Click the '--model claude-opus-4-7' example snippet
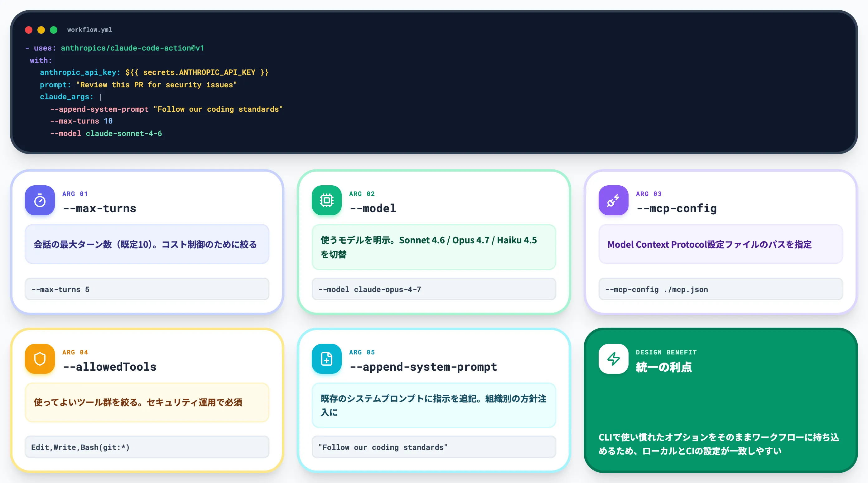868x483 pixels. [434, 290]
